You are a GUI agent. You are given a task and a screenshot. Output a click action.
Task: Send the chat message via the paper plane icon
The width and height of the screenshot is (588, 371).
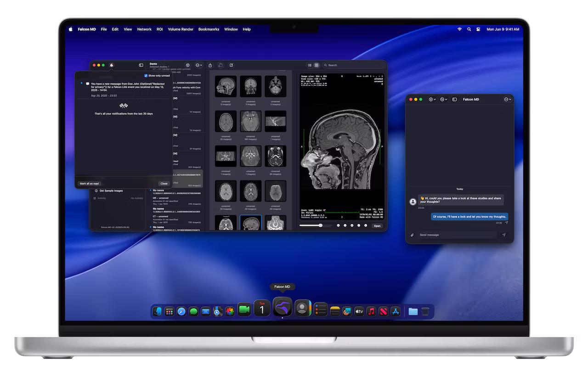click(x=504, y=235)
